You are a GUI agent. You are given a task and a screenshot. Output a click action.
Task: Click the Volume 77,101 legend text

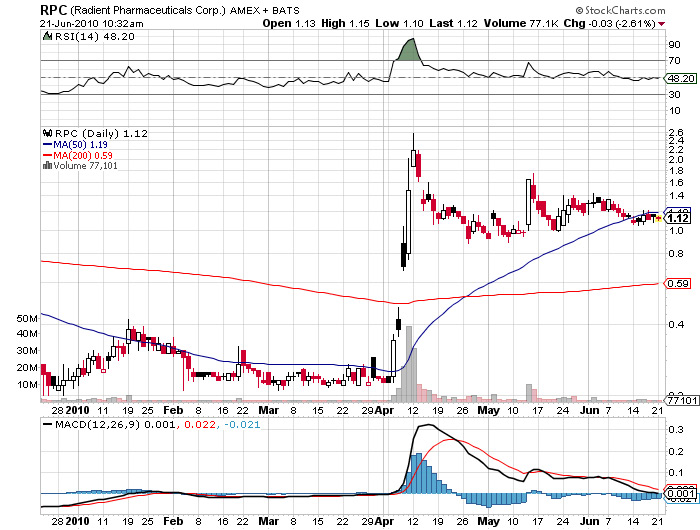pyautogui.click(x=86, y=166)
